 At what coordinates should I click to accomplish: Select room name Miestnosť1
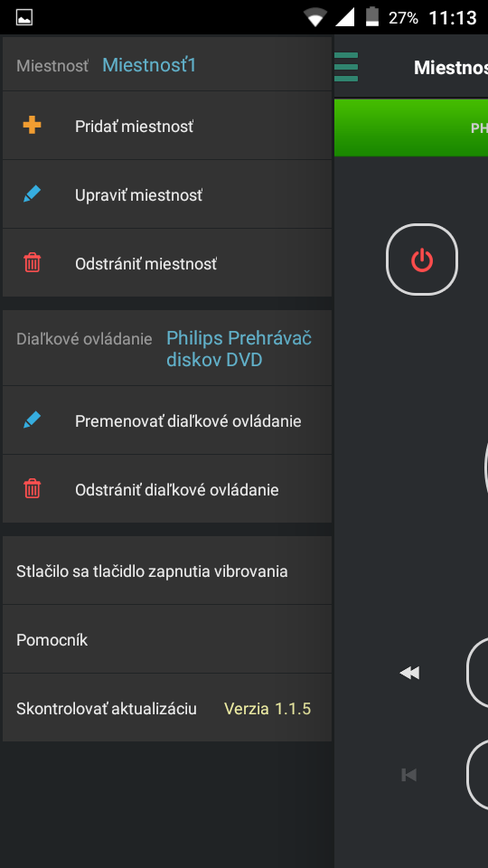coord(149,65)
